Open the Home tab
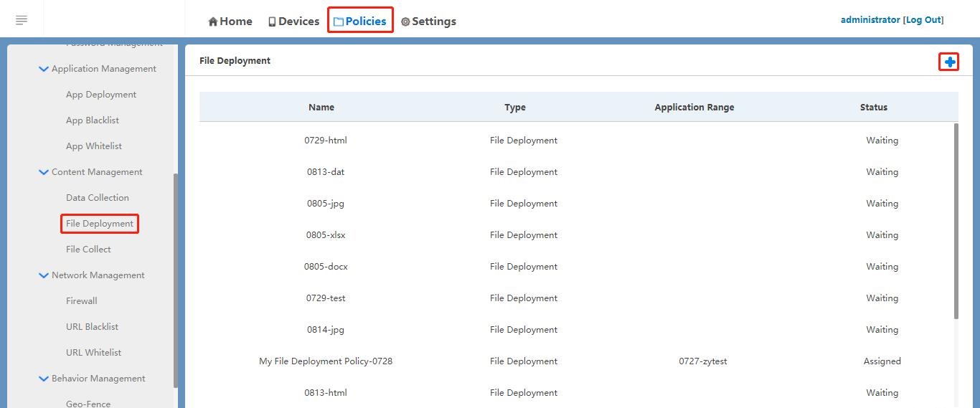This screenshot has height=408, width=980. (x=230, y=22)
